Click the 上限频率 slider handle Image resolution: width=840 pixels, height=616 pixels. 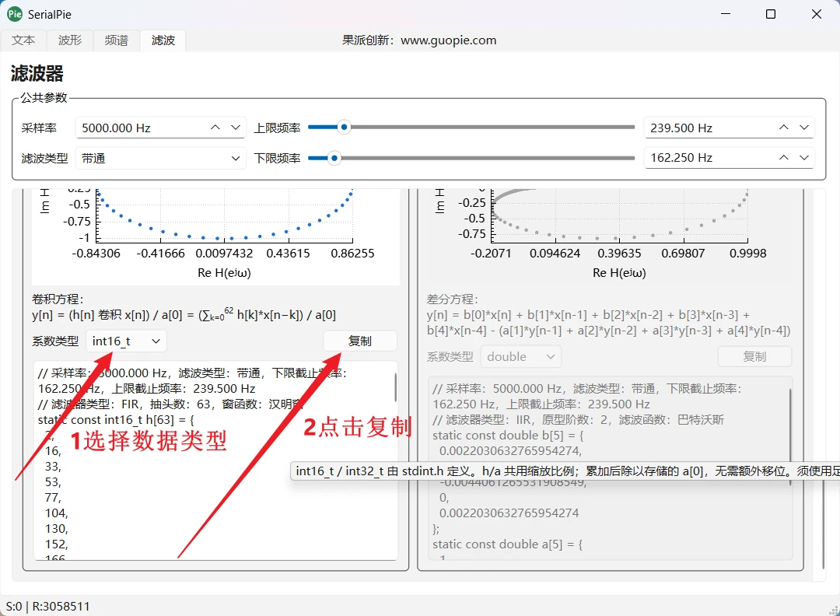344,127
